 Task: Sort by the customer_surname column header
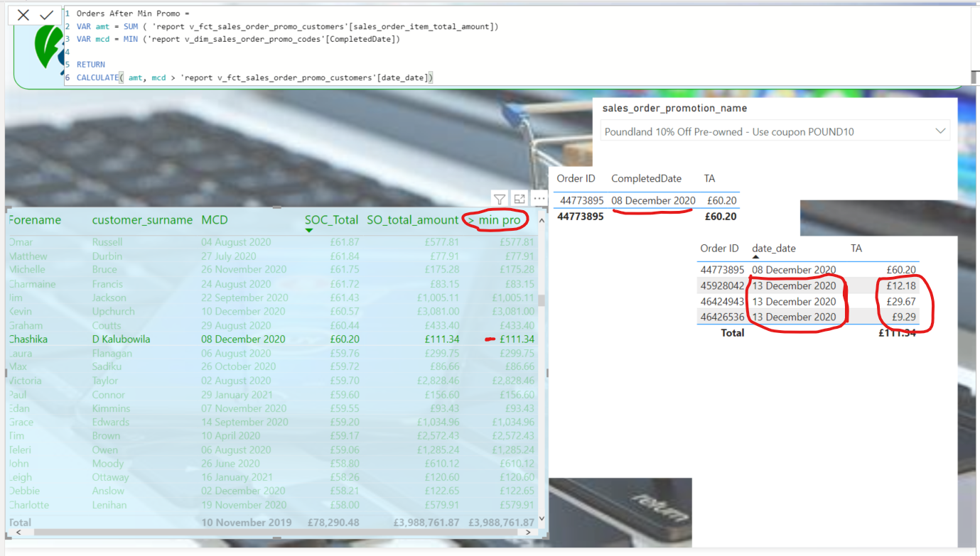[142, 220]
